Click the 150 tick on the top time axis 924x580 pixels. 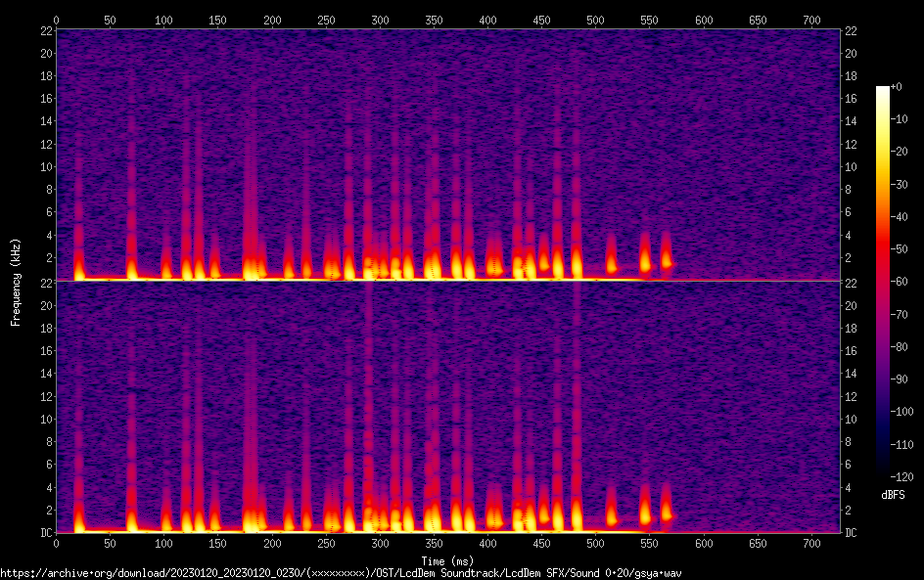(x=217, y=20)
